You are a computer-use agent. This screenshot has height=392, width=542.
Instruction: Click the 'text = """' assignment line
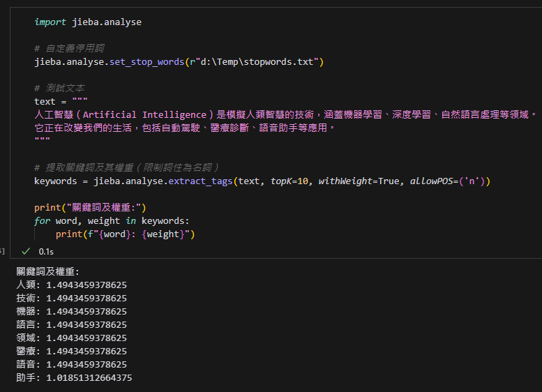coord(61,102)
